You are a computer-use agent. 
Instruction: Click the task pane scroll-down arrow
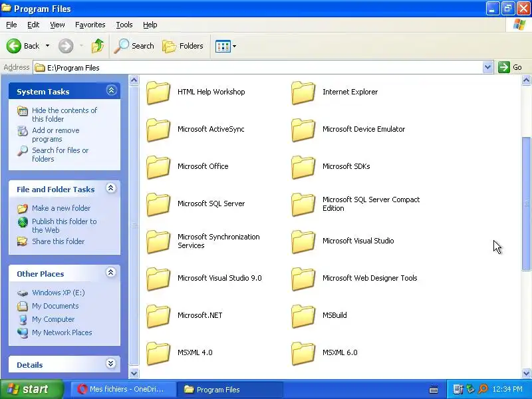pyautogui.click(x=134, y=373)
